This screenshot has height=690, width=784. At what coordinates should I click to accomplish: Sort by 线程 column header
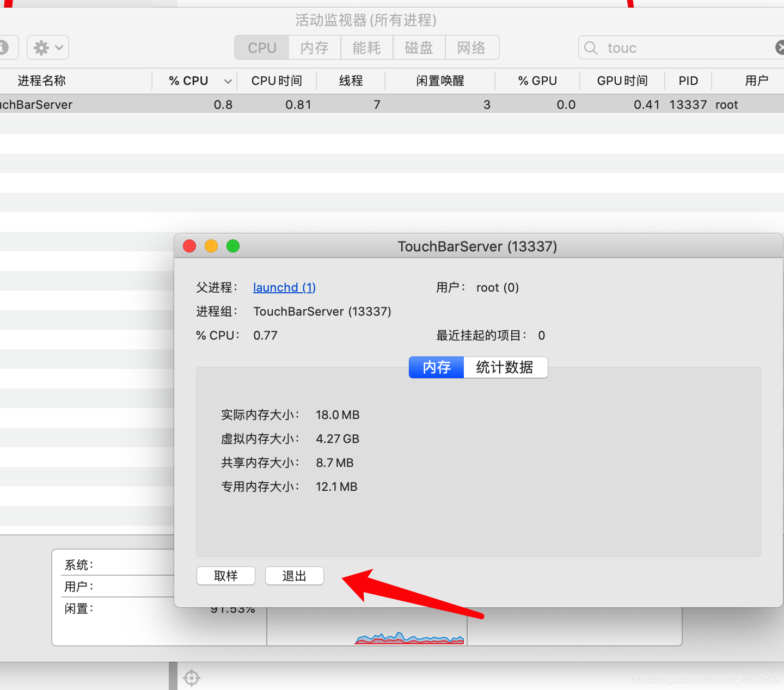pos(351,81)
